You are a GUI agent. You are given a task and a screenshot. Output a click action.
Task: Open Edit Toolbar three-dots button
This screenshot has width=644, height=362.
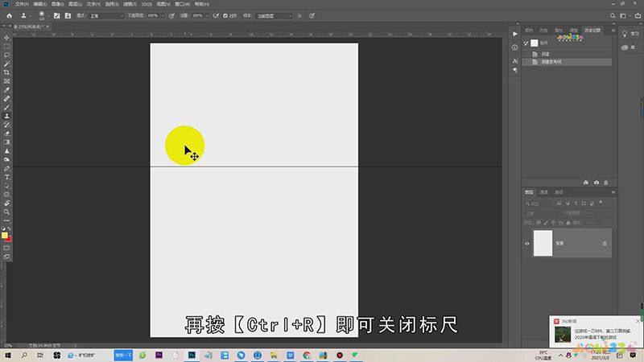6,220
